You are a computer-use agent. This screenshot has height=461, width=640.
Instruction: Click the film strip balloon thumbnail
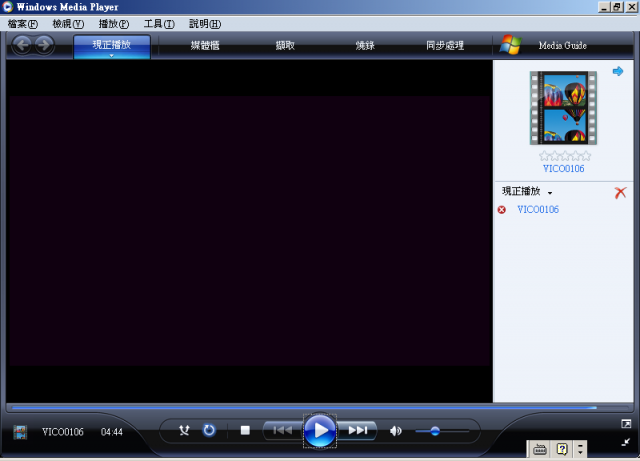click(x=563, y=108)
